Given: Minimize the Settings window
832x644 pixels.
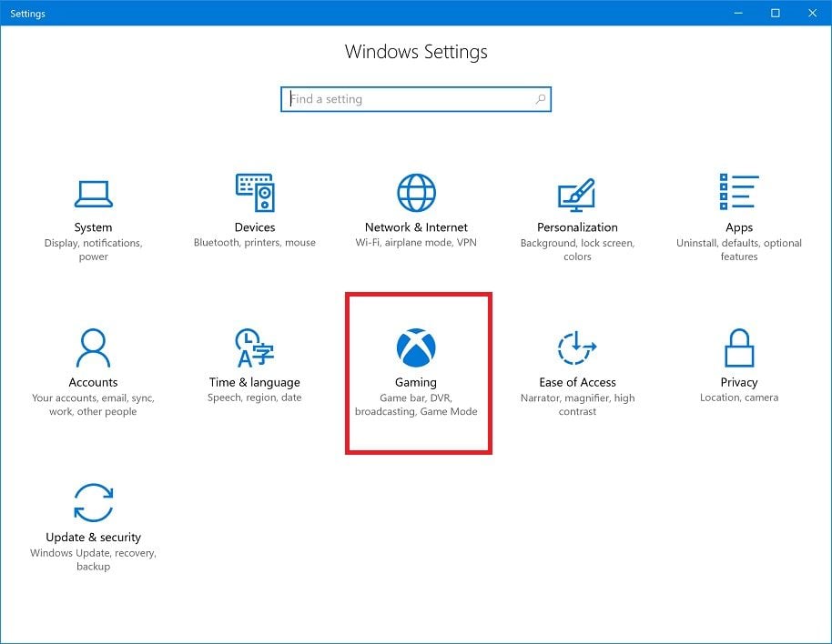Looking at the screenshot, I should tap(736, 13).
